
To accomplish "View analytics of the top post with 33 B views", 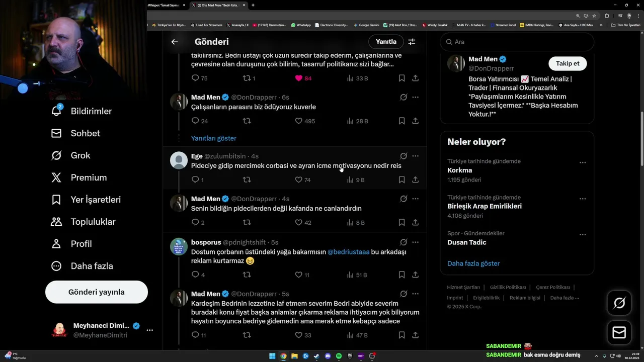I will (357, 78).
